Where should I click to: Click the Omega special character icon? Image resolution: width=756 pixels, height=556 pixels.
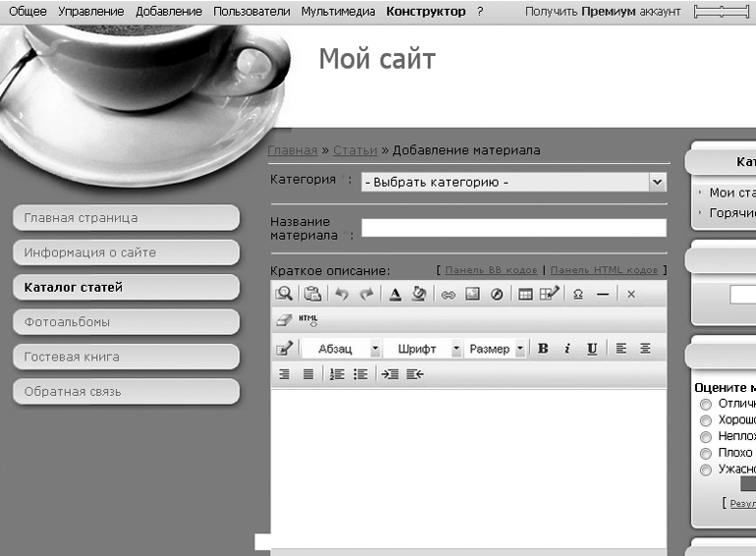(x=578, y=294)
